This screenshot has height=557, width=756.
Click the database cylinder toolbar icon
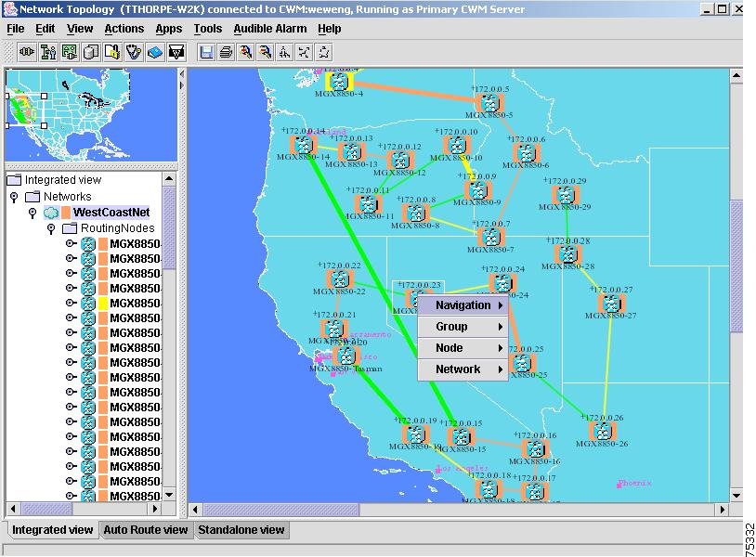(x=91, y=52)
